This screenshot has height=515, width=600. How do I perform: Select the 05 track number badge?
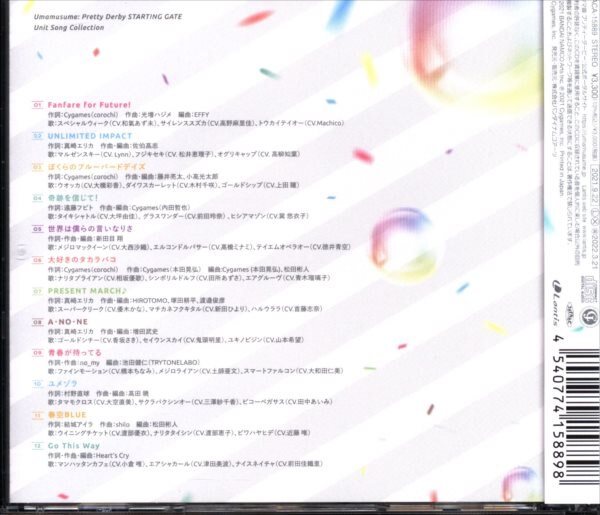coord(37,228)
